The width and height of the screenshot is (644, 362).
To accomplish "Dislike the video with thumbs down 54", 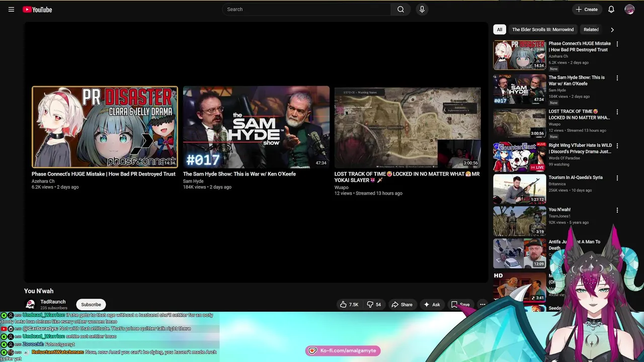I will [x=374, y=304].
